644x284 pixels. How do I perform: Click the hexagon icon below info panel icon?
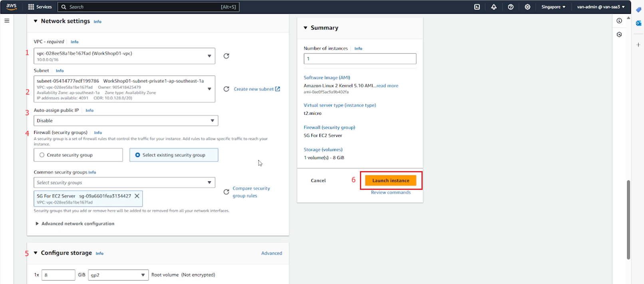pos(619,35)
